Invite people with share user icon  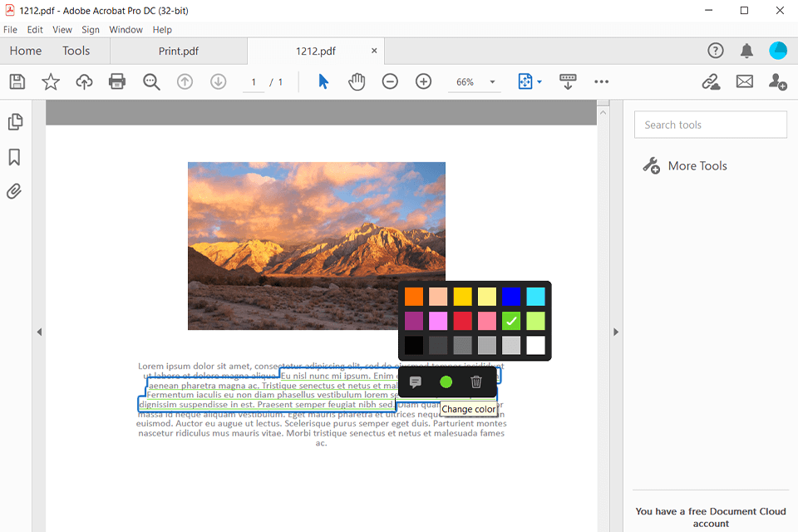pyautogui.click(x=778, y=81)
